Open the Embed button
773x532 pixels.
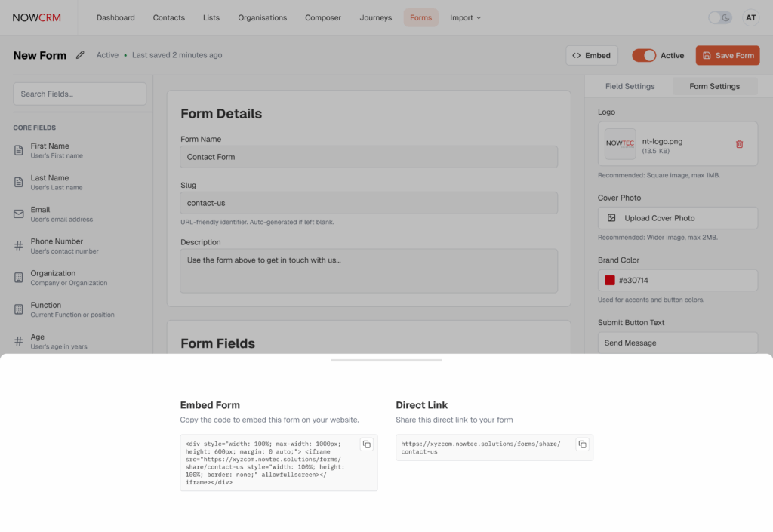pyautogui.click(x=592, y=55)
